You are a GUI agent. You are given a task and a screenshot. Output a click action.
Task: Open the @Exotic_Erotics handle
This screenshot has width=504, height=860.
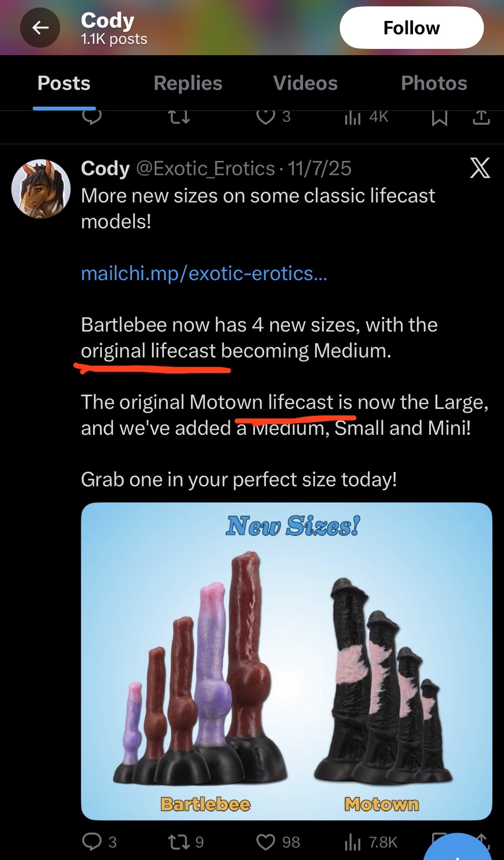(x=205, y=169)
